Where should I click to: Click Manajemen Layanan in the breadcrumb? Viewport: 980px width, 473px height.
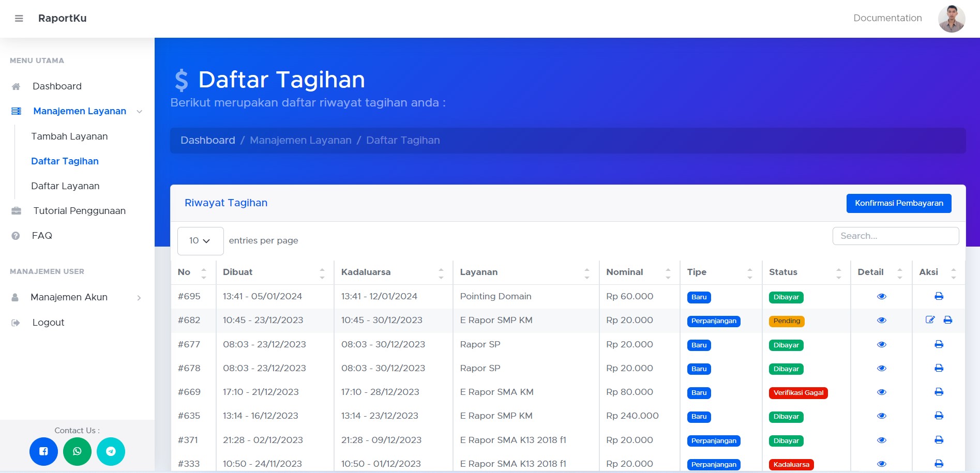click(300, 141)
